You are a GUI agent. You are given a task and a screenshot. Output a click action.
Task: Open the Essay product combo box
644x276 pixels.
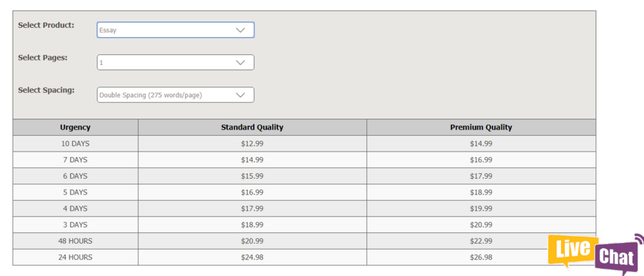(175, 30)
